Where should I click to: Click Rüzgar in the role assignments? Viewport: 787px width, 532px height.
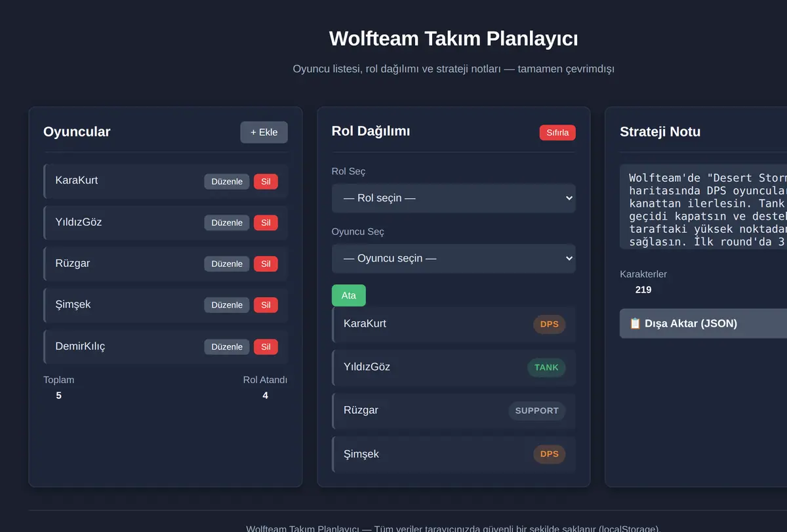(x=454, y=411)
